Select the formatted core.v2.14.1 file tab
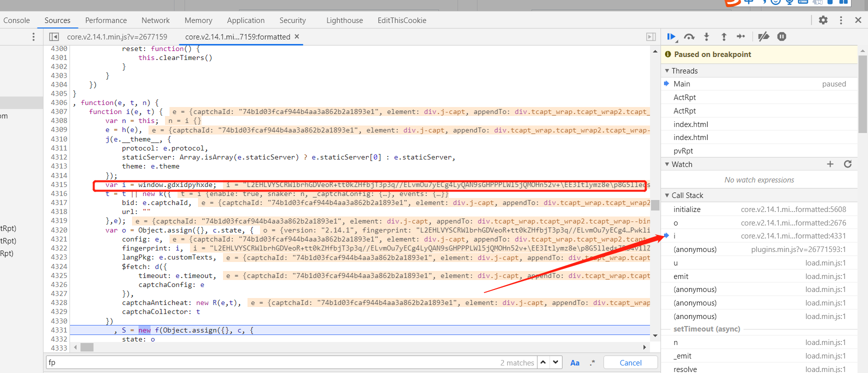Image resolution: width=868 pixels, height=373 pixels. coord(237,36)
